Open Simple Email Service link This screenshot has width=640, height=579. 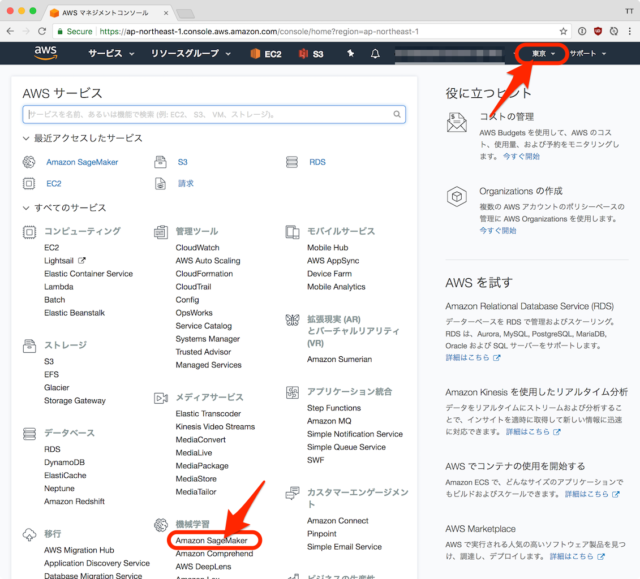tap(344, 547)
